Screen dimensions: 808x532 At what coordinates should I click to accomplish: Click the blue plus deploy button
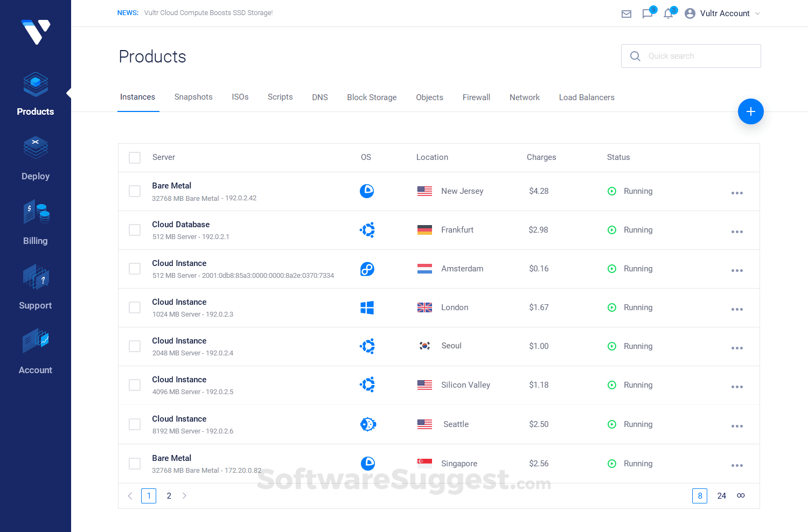pyautogui.click(x=750, y=111)
